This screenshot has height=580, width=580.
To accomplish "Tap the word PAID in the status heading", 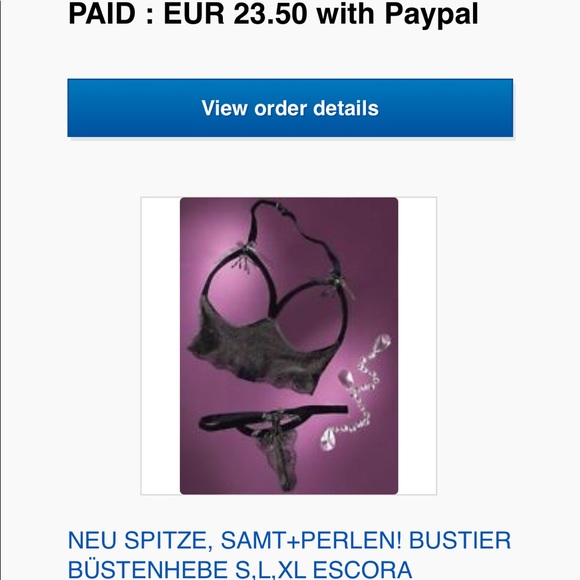I will 102,14.
